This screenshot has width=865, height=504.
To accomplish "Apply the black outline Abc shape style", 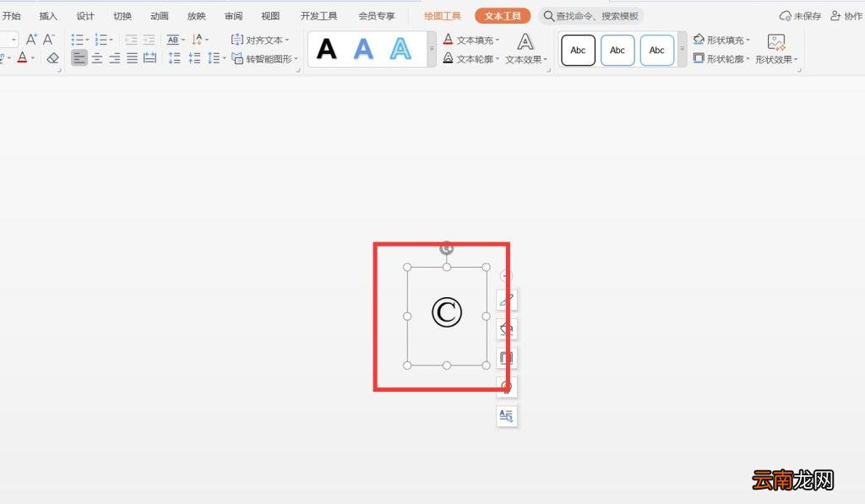I will [578, 50].
